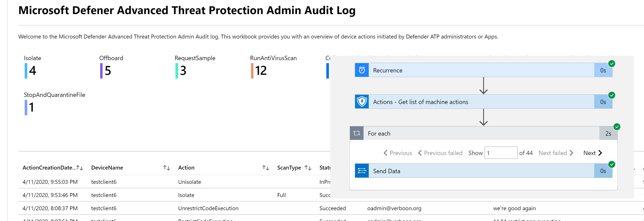Viewport: 644px width, 221px height.
Task: Click the success checkmark on Send Data
Action: pos(612,164)
